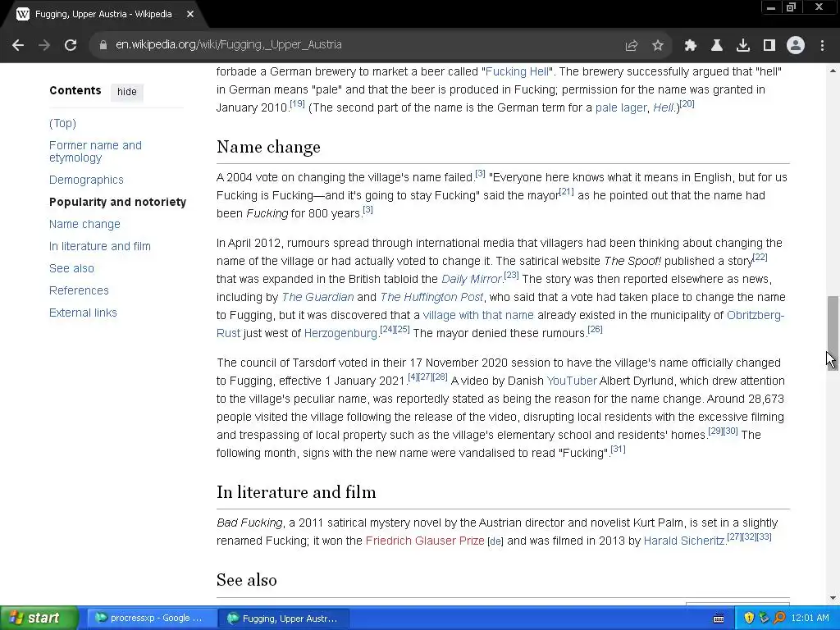Viewport: 840px width, 630px height.
Task: Click the on-screen keyboard tray icon
Action: [x=719, y=619]
